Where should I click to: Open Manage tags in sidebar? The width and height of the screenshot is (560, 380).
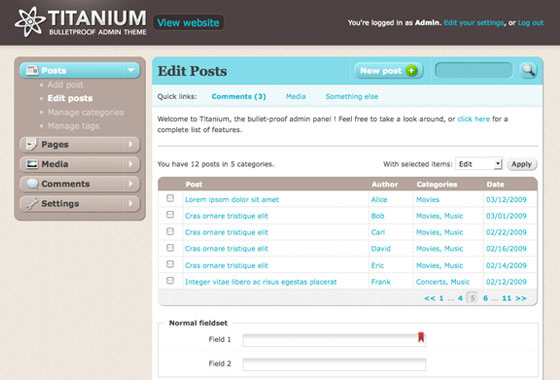pos(73,126)
